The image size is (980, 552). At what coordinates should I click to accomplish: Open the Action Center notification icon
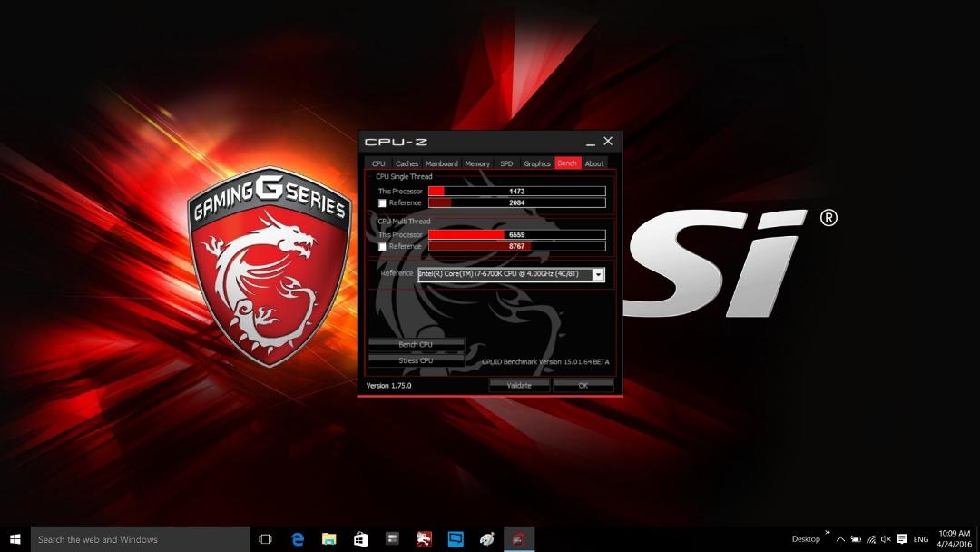(901, 539)
